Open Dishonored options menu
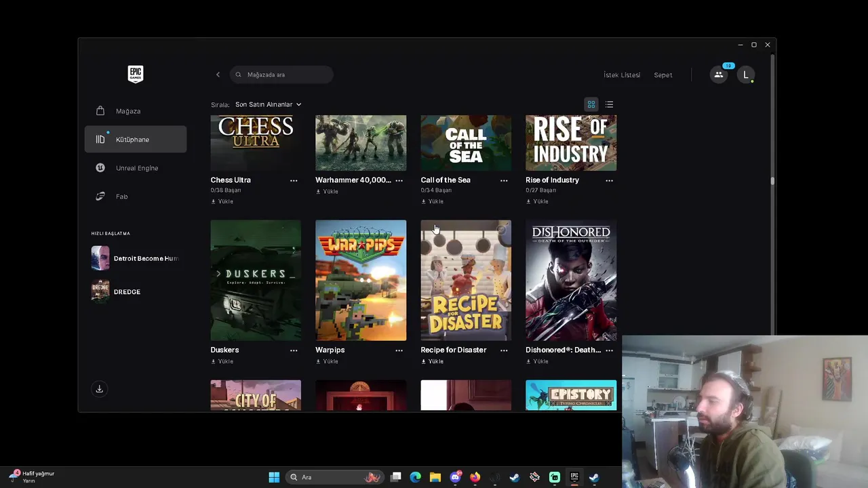Screen dimensions: 868x488 [x=609, y=350]
